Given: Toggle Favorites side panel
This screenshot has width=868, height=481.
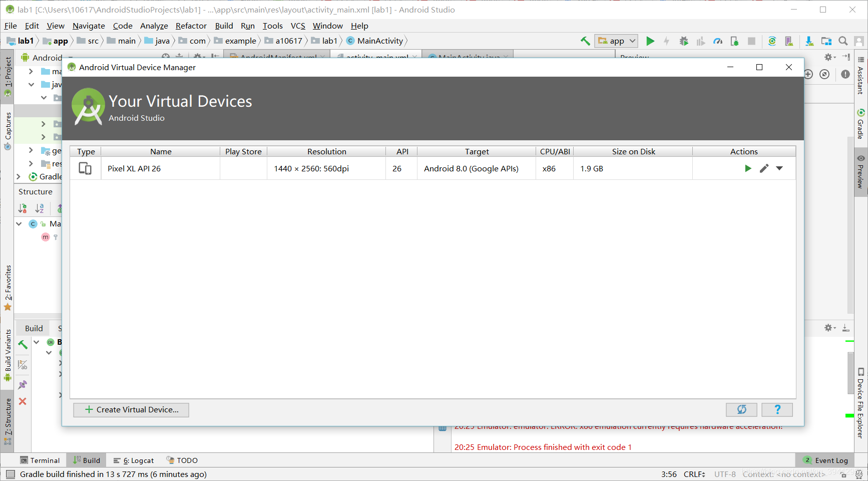Looking at the screenshot, I should coord(8,288).
